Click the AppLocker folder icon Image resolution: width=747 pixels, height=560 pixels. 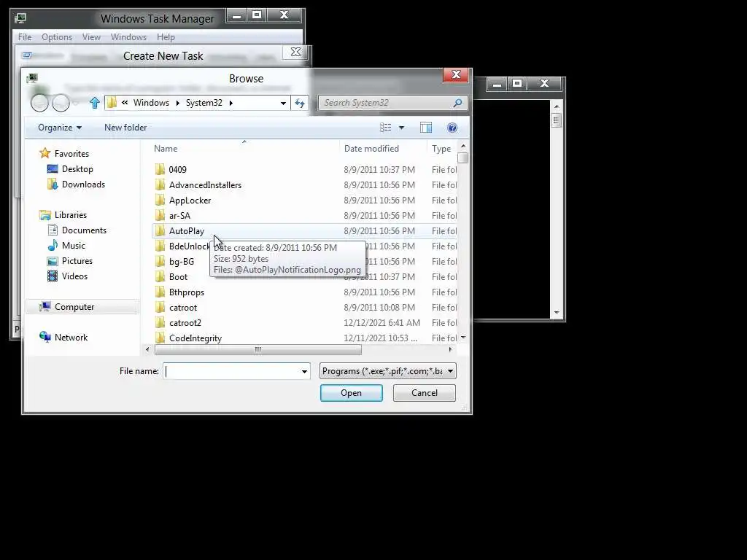[160, 200]
